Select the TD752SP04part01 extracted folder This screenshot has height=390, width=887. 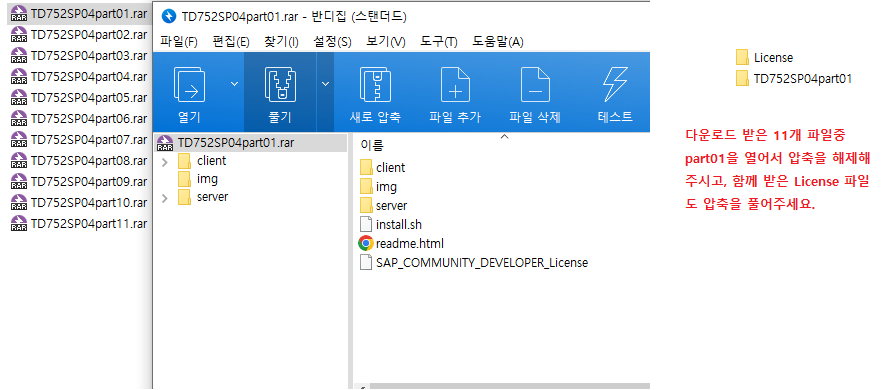pos(794,79)
